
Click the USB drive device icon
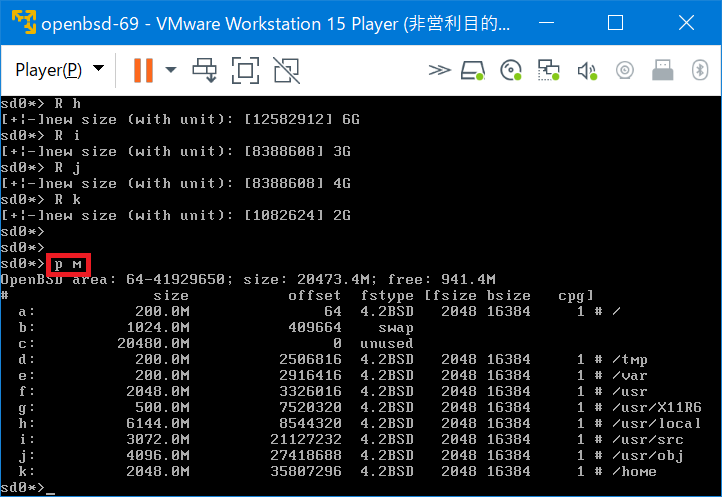pos(663,70)
